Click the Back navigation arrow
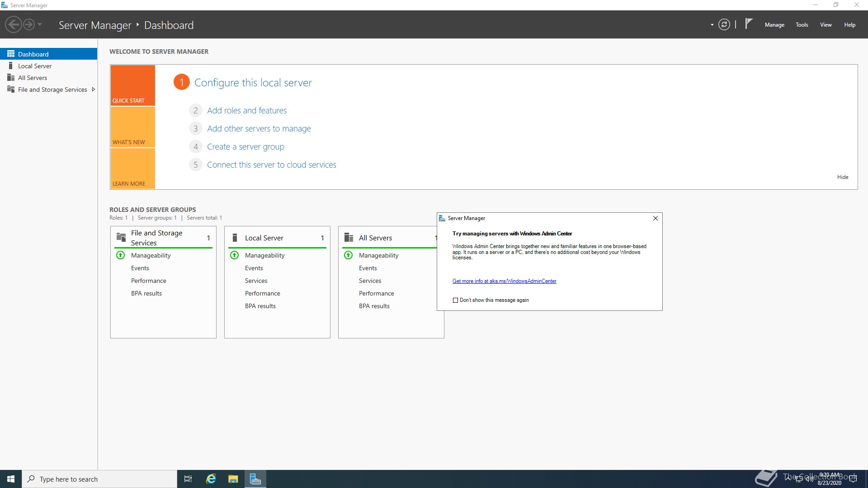868x488 pixels. tap(14, 24)
